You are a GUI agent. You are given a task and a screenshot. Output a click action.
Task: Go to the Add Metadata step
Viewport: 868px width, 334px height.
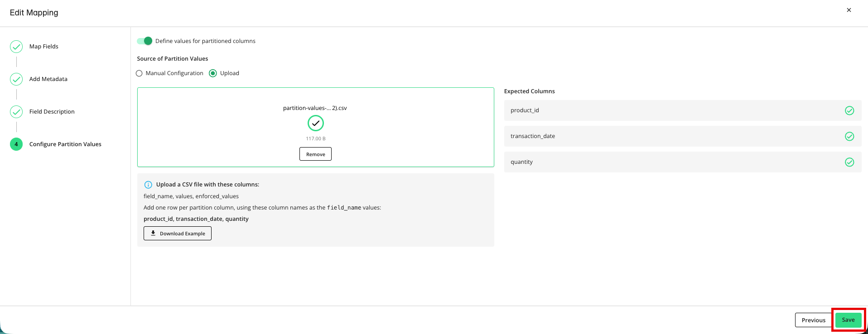pos(48,79)
